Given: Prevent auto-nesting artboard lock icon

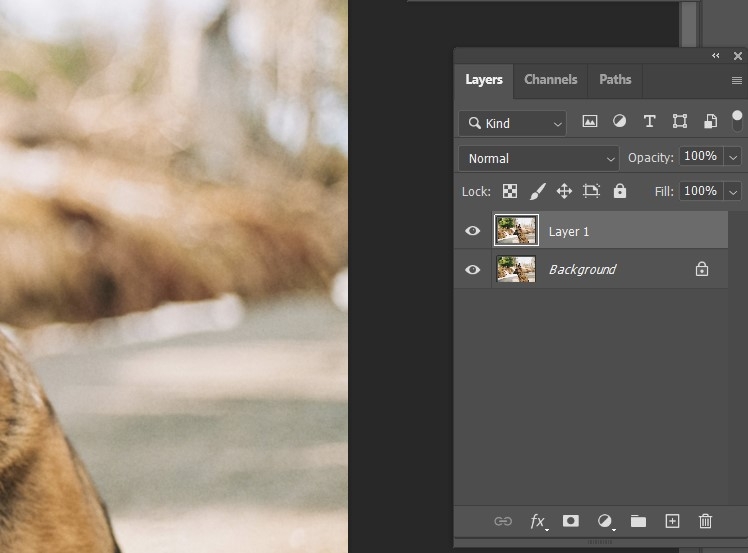Looking at the screenshot, I should pyautogui.click(x=592, y=191).
